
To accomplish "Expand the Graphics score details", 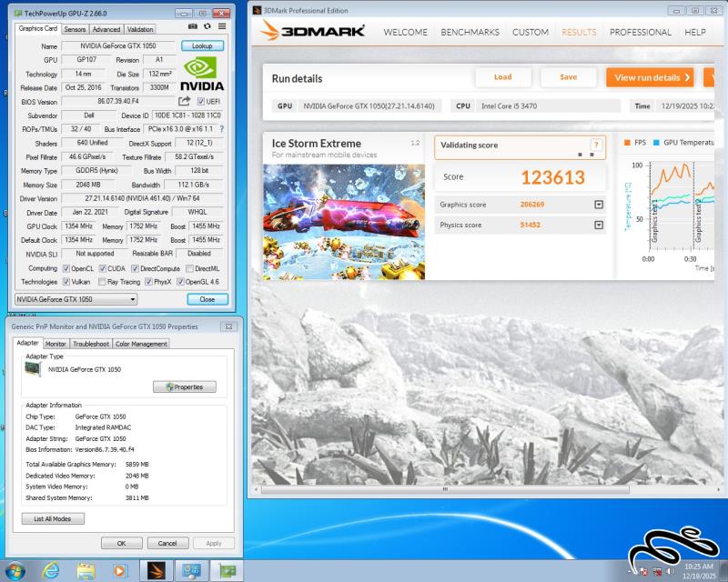I will 598,205.
